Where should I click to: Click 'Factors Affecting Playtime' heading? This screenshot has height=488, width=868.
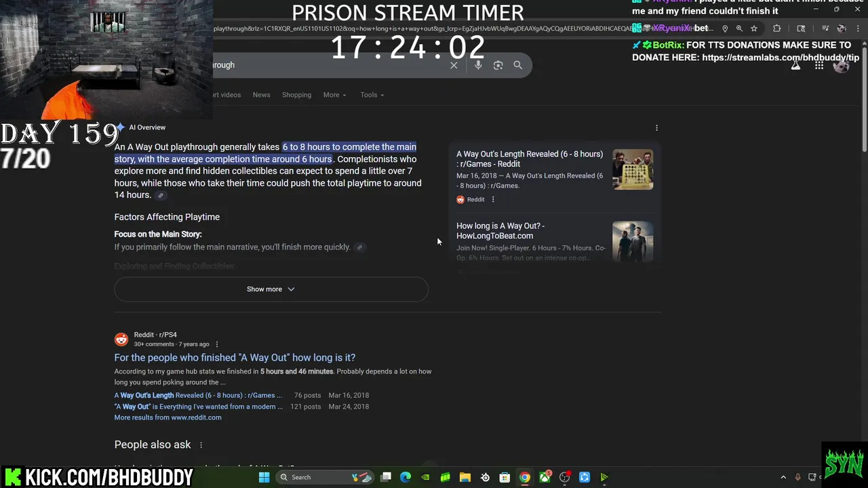[167, 217]
